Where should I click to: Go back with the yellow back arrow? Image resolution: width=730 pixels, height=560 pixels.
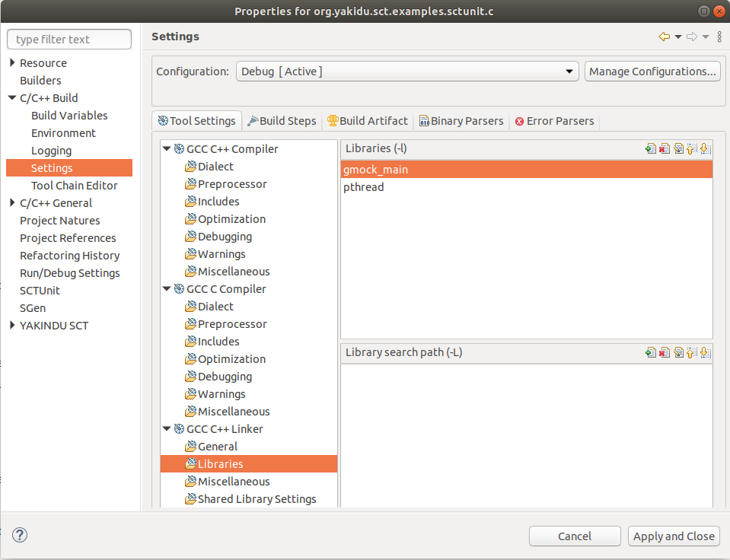click(x=665, y=37)
